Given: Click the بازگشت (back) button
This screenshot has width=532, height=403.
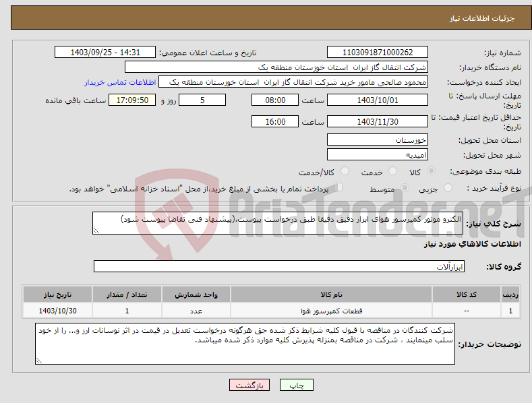Looking at the screenshot, I should click(249, 385).
